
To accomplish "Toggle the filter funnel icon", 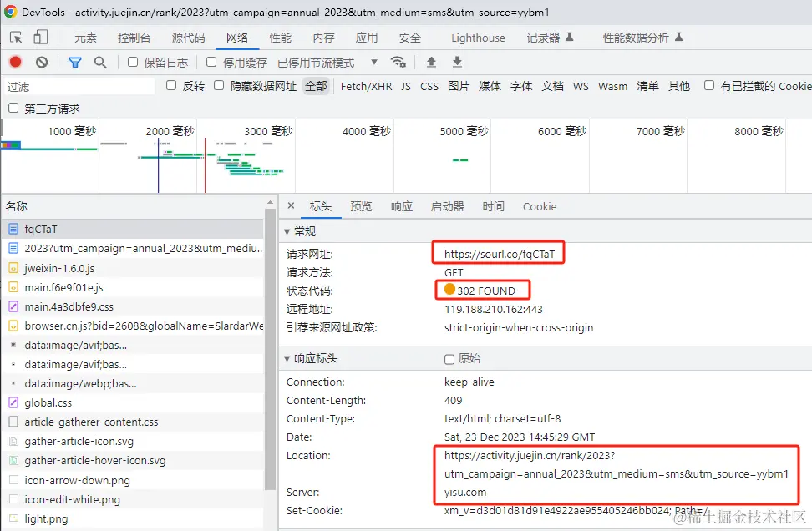I will pyautogui.click(x=75, y=63).
